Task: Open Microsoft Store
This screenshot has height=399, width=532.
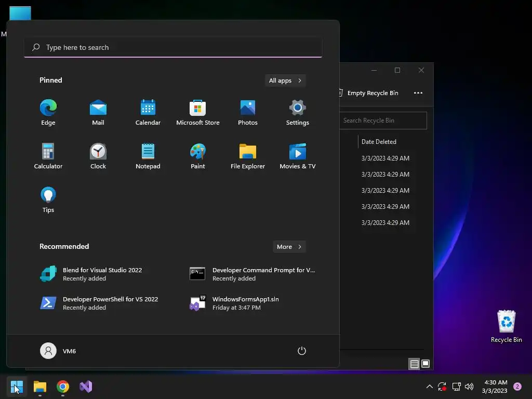Action: (x=198, y=113)
